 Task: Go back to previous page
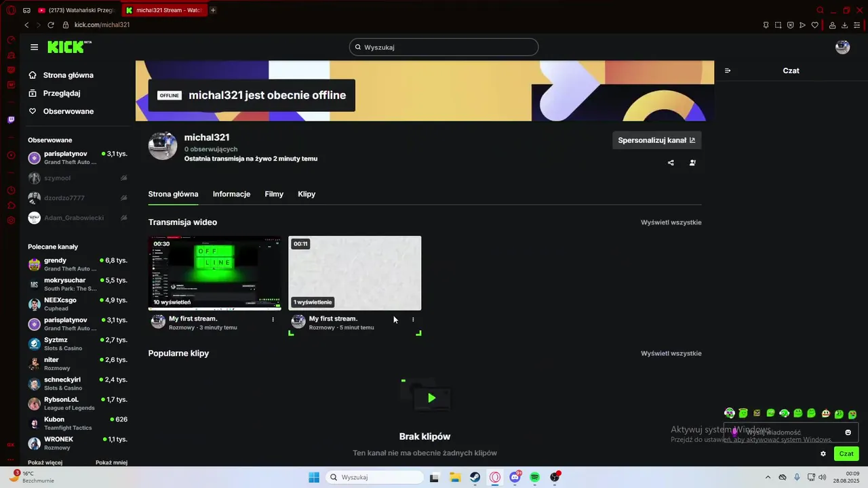(26, 25)
